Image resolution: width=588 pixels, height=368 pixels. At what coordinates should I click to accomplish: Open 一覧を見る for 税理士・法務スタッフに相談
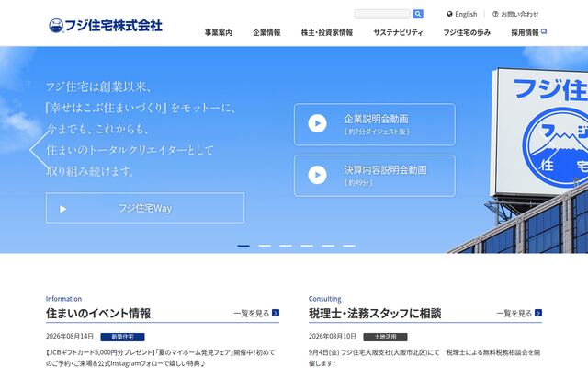click(519, 313)
